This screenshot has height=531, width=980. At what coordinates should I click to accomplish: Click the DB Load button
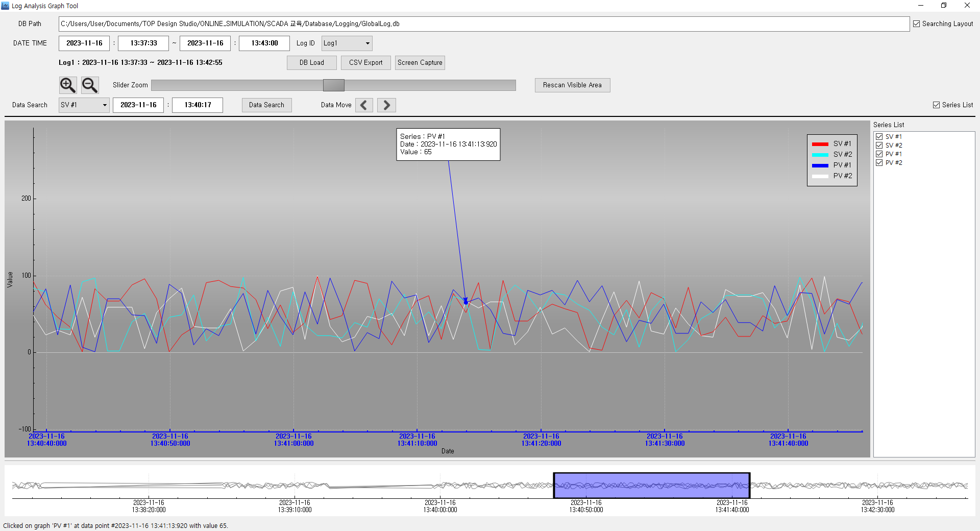[x=311, y=63]
